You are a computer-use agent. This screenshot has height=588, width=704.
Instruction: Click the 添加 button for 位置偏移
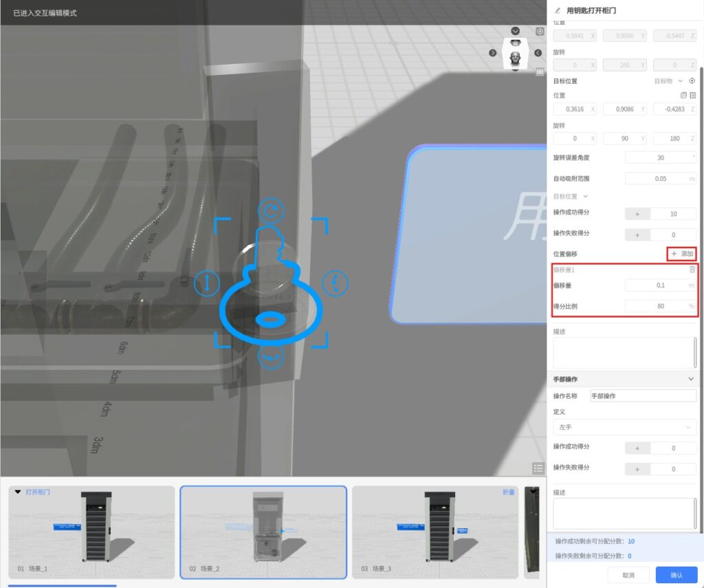[682, 254]
